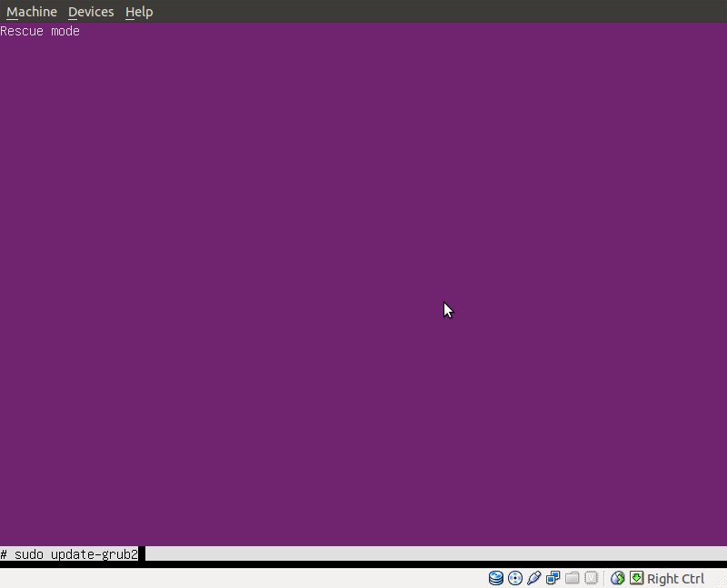This screenshot has width=727, height=588.
Task: Click the window resize grip corner
Action: 721,582
